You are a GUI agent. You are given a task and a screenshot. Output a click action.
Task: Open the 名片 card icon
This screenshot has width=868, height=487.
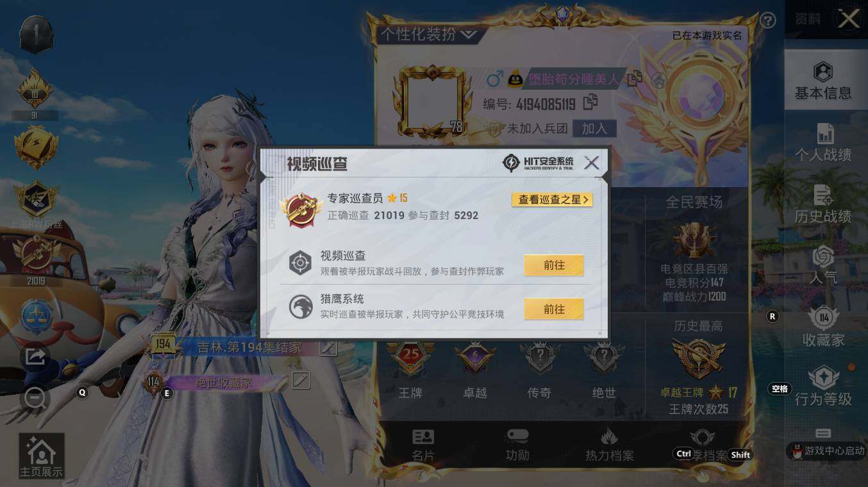point(423,445)
